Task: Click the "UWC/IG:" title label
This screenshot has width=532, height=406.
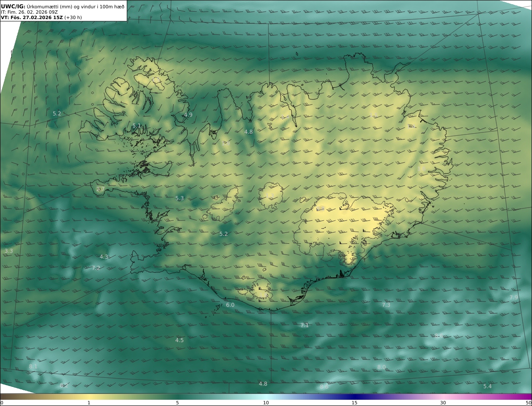Action: [13, 6]
